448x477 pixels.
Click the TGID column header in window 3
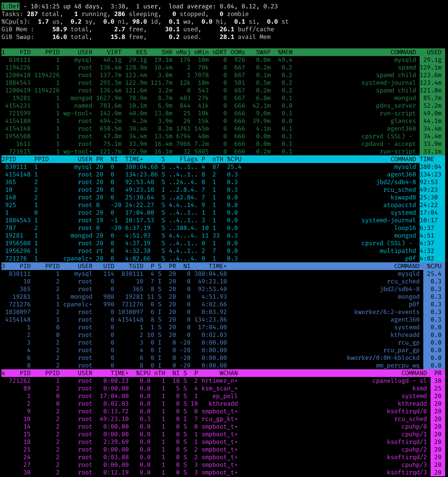click(x=136, y=266)
